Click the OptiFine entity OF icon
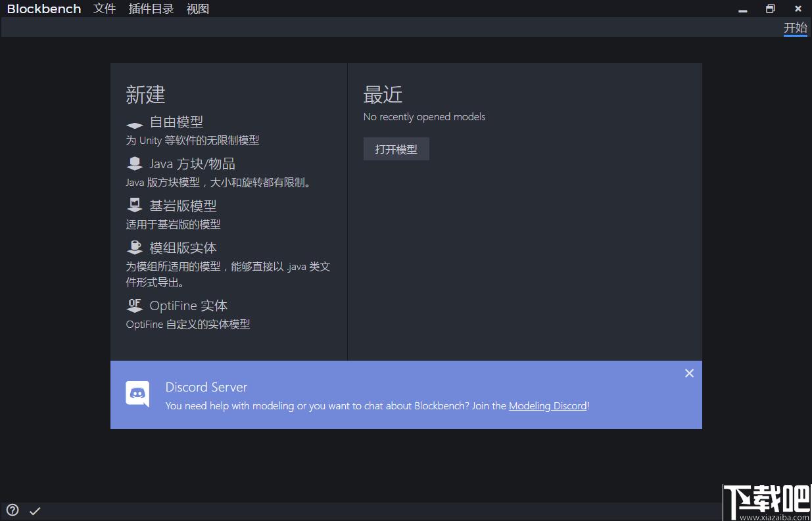 tap(135, 306)
